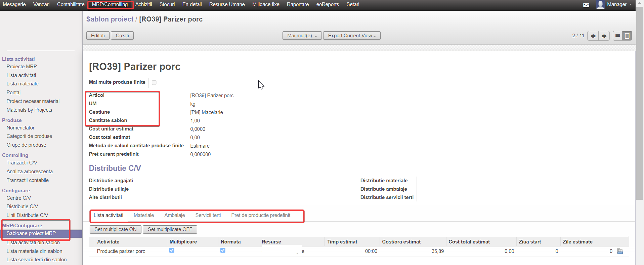Screen dimensions: 644x265
Task: Open the Stocuri top menu
Action: (167, 4)
